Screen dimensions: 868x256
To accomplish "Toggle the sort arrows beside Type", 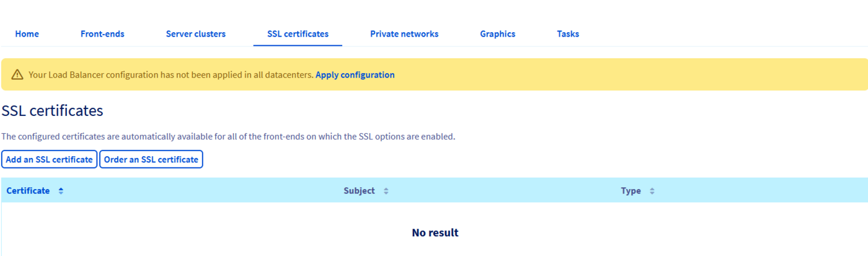I will [x=652, y=191].
